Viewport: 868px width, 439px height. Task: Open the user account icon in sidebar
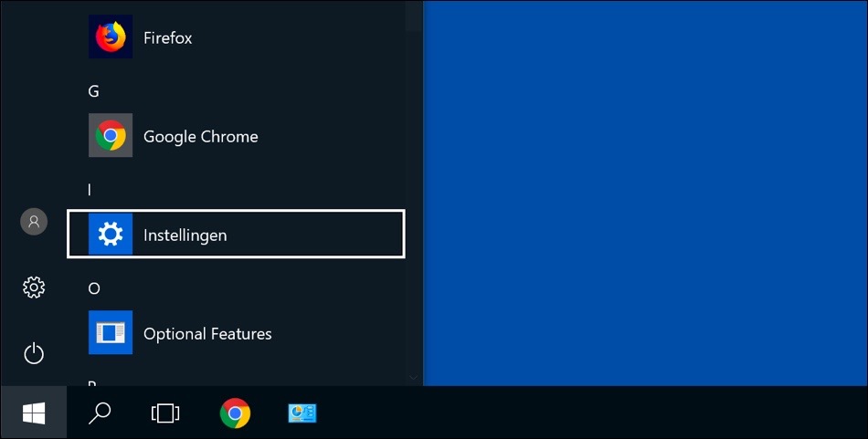[x=34, y=222]
